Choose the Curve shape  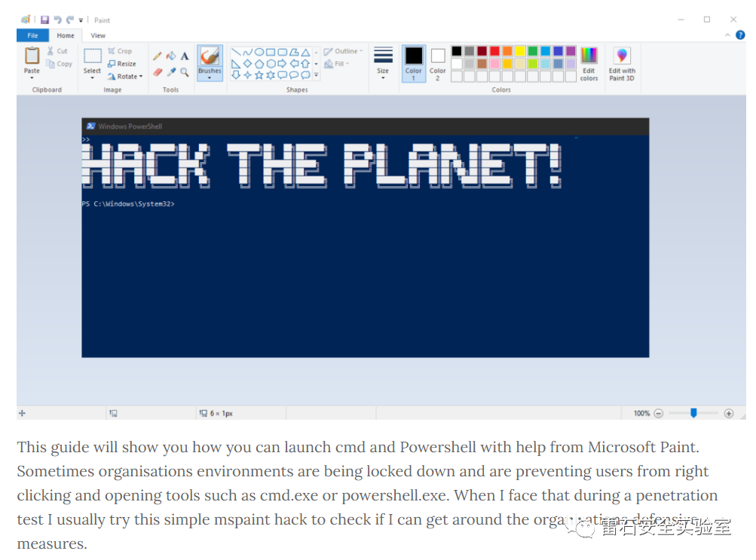click(x=247, y=52)
